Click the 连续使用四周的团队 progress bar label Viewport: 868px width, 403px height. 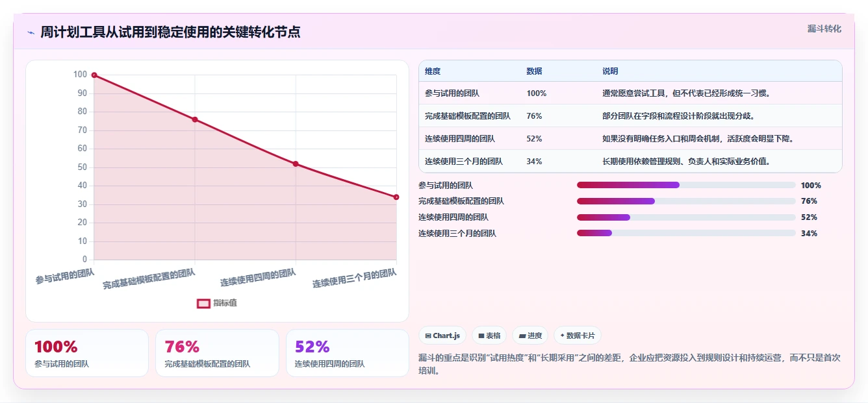[x=453, y=217]
